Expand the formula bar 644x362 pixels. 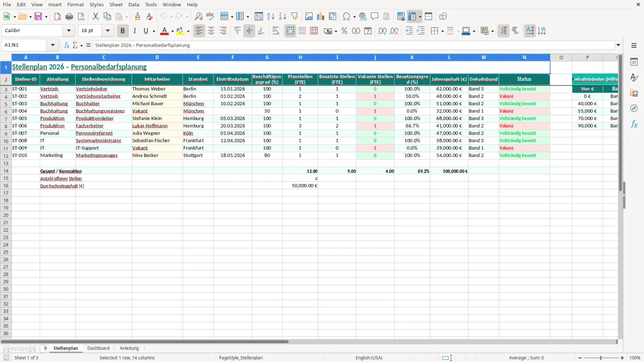[x=618, y=45]
